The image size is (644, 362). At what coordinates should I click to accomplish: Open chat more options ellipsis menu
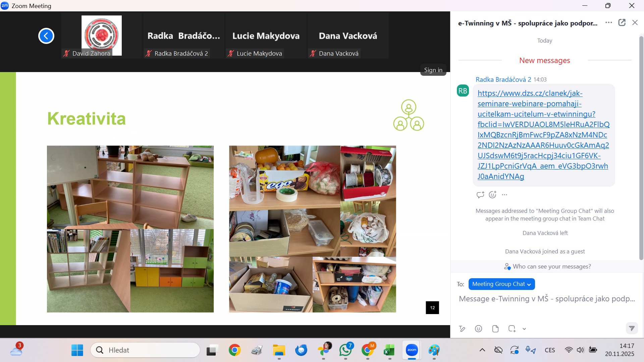click(x=608, y=22)
